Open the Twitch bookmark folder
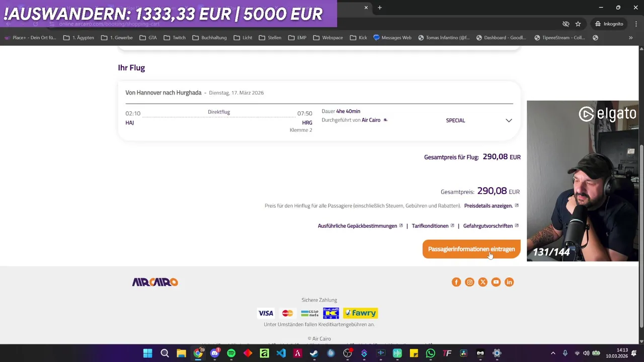This screenshot has height=362, width=644. click(x=175, y=38)
